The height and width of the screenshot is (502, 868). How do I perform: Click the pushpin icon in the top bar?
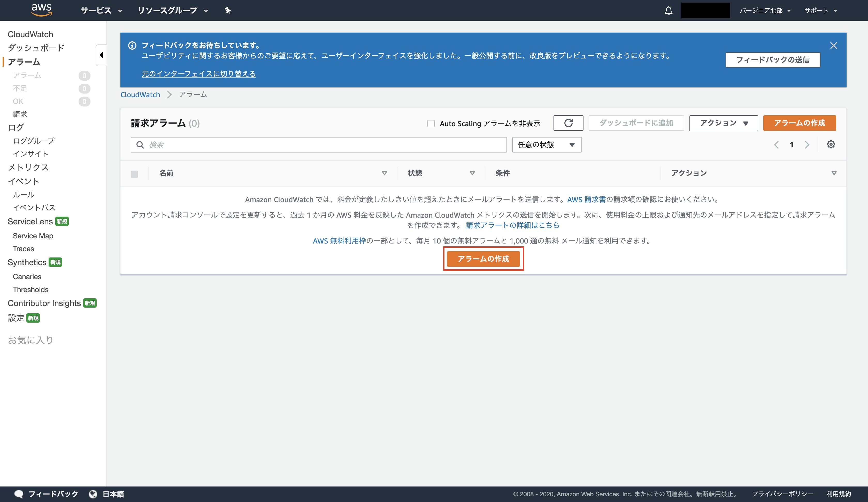[228, 10]
